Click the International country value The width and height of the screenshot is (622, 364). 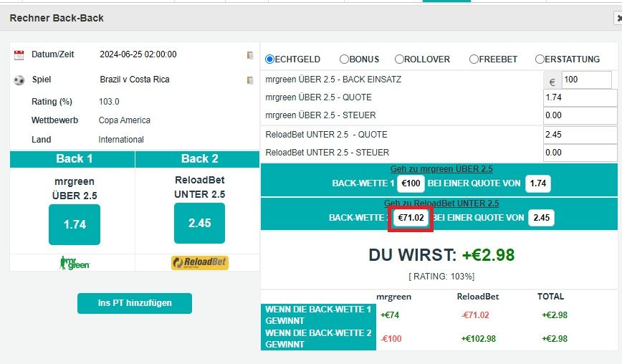pyautogui.click(x=121, y=140)
